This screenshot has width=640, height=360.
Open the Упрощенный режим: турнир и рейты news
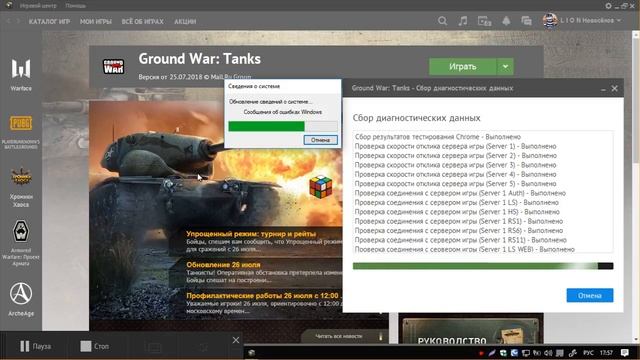click(x=251, y=234)
